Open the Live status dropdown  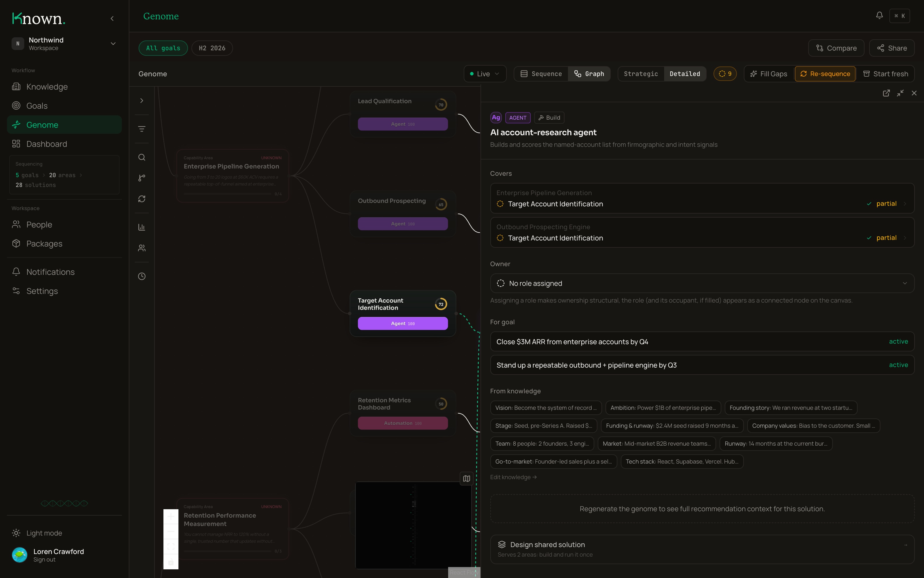[x=485, y=74]
